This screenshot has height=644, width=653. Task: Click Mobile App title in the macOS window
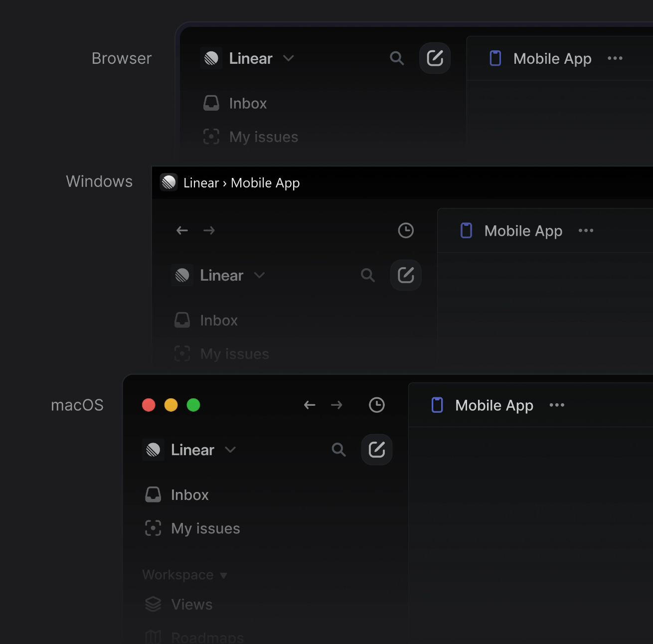[x=494, y=406]
